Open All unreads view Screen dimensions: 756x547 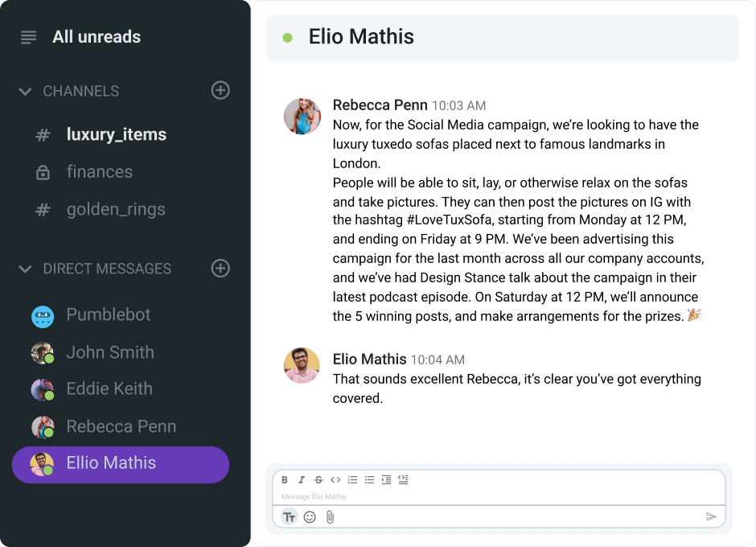click(97, 36)
